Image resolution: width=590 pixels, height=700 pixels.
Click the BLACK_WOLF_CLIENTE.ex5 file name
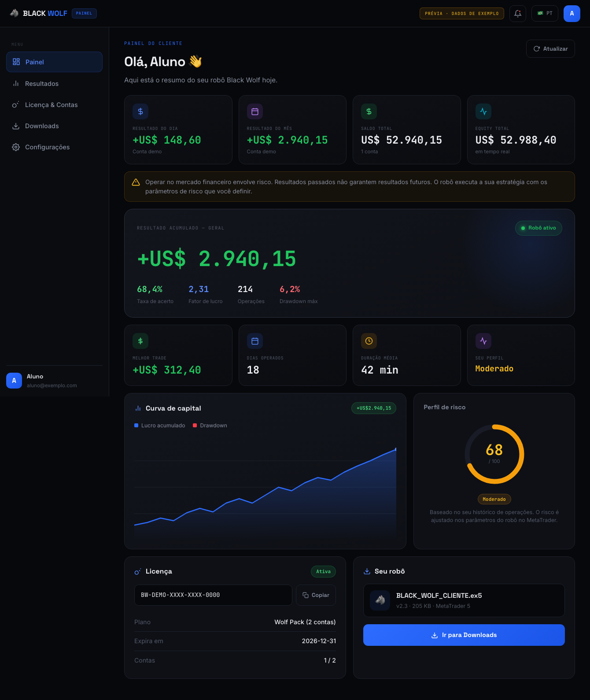tap(439, 596)
